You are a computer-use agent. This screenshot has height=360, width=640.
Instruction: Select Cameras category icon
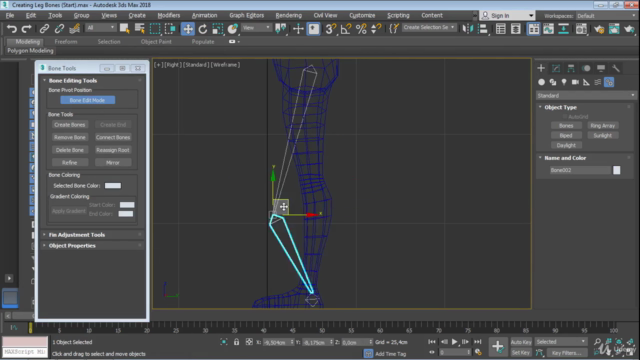click(x=575, y=82)
